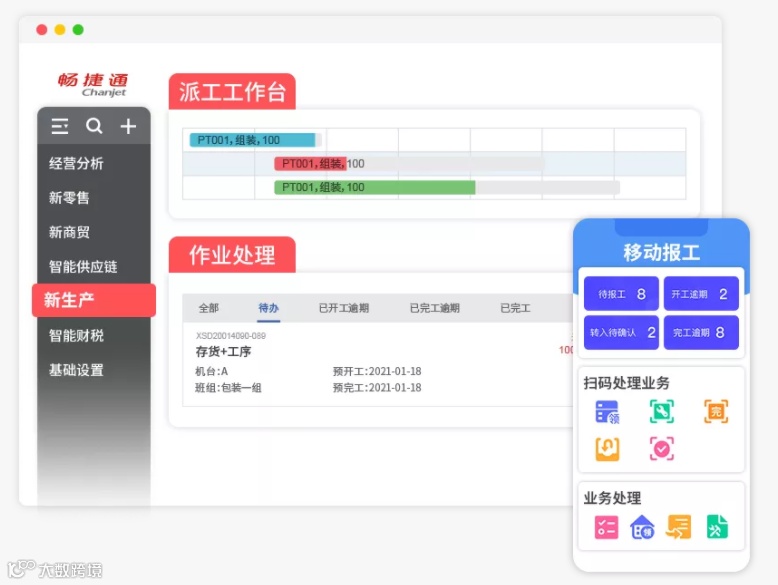Click the plus add icon in sidebar
Image resolution: width=778 pixels, height=585 pixels.
(x=128, y=126)
